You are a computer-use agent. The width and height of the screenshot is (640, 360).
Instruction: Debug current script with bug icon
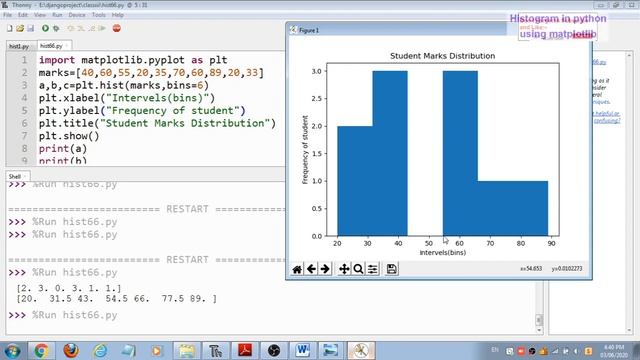56,28
